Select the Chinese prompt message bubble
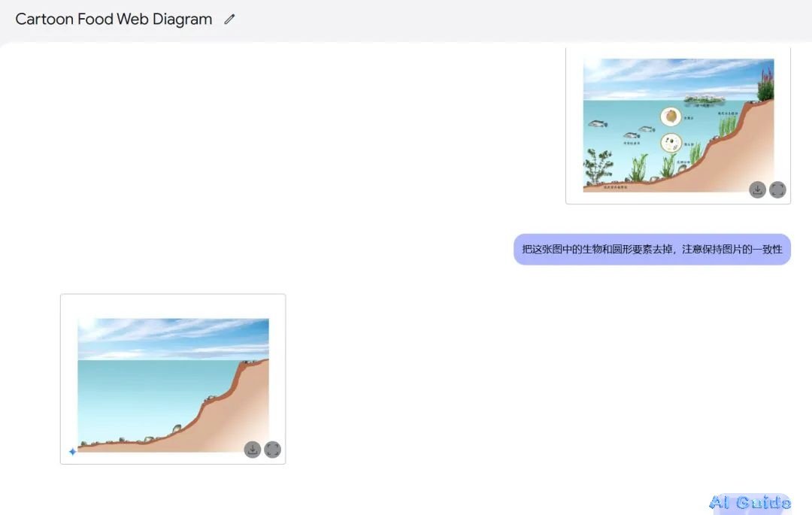Viewport: 812px width, 515px height. 652,250
